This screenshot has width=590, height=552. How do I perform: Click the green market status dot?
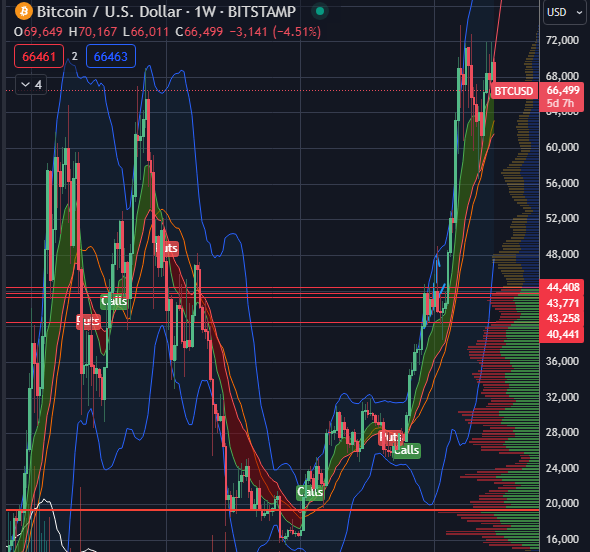[x=320, y=11]
